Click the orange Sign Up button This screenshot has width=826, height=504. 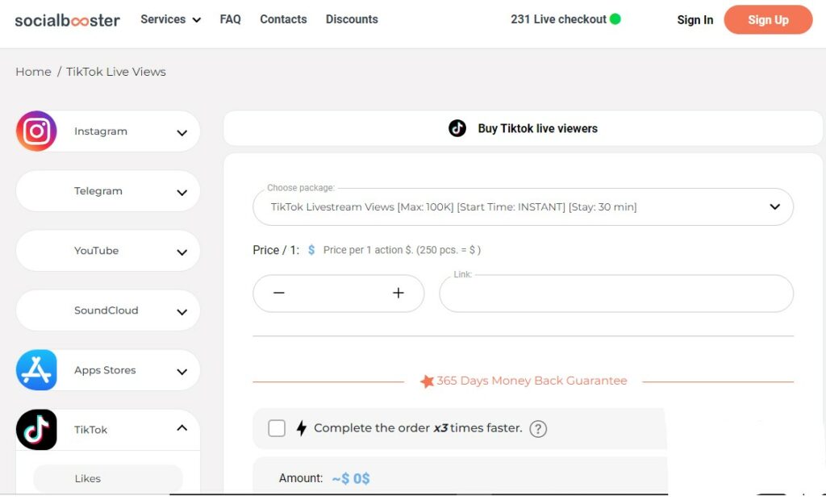[768, 20]
